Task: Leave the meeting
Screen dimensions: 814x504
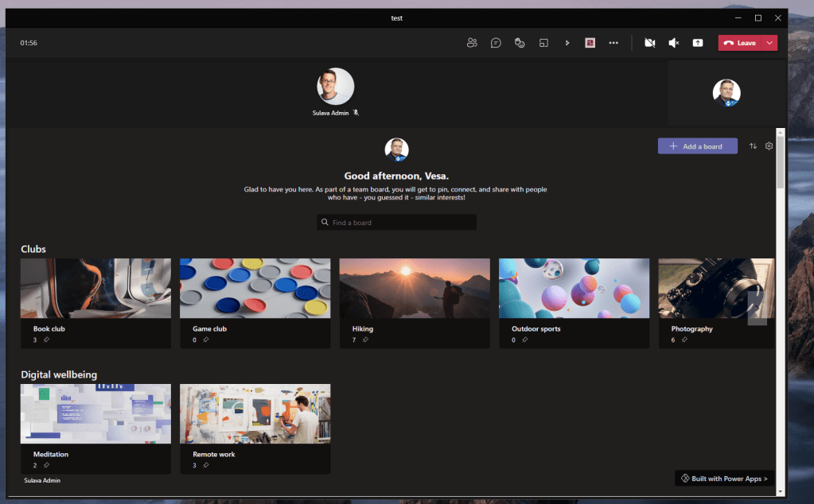Action: 740,43
